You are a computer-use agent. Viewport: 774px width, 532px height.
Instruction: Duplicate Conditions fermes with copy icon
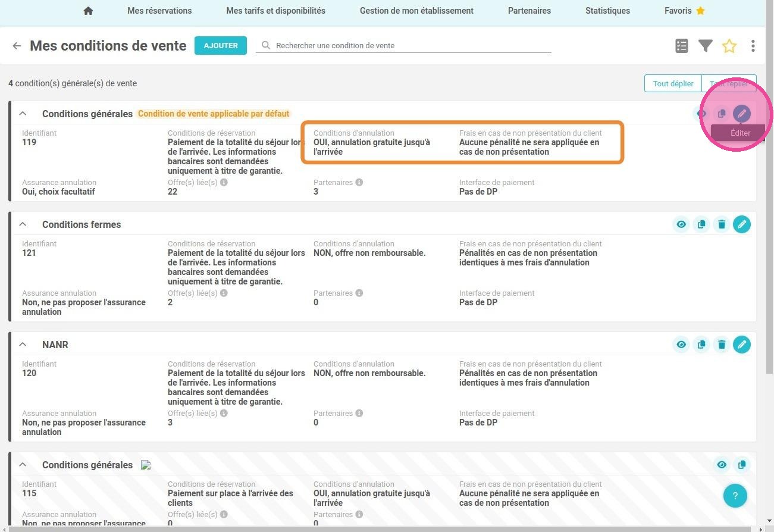701,224
